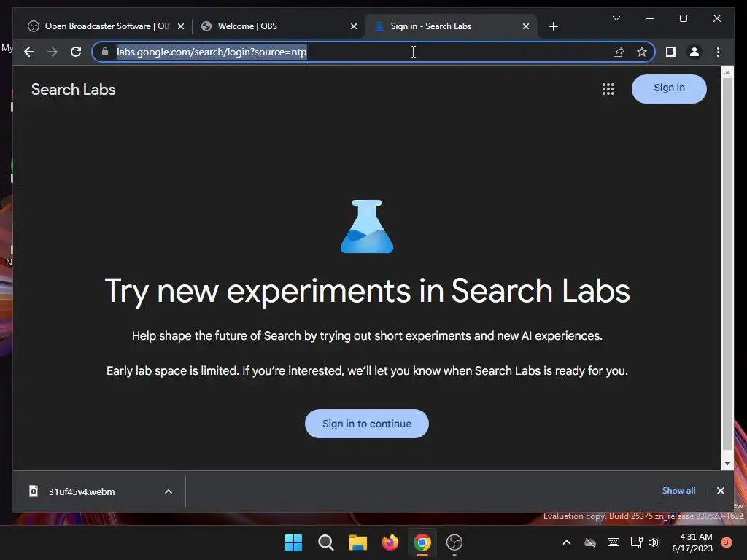Open File Explorer from the taskbar
This screenshot has height=560, width=747.
coord(357,542)
